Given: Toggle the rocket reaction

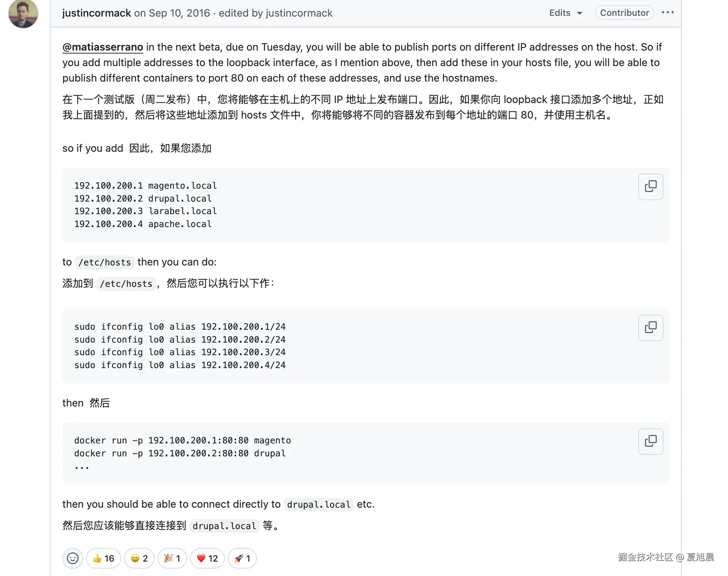Looking at the screenshot, I should (242, 558).
